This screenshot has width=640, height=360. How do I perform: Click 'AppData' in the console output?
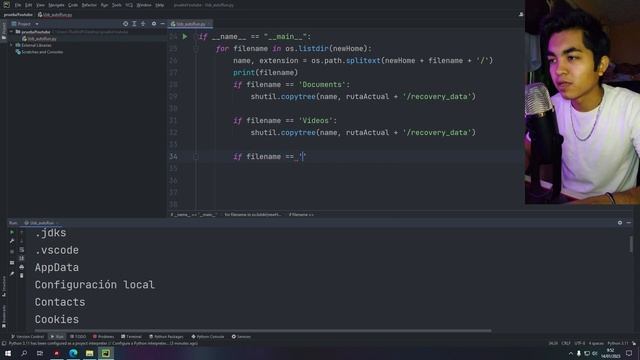(57, 267)
